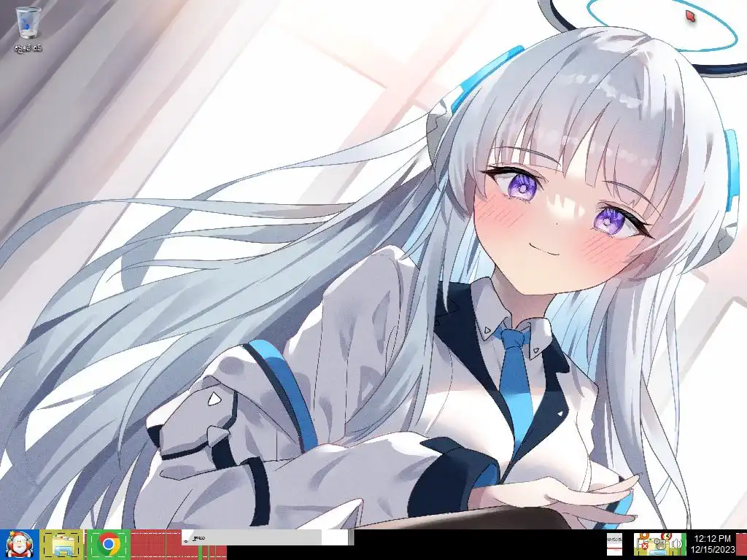The width and height of the screenshot is (747, 560).
Task: Click the red Show desktop strip
Action: pos(742,544)
